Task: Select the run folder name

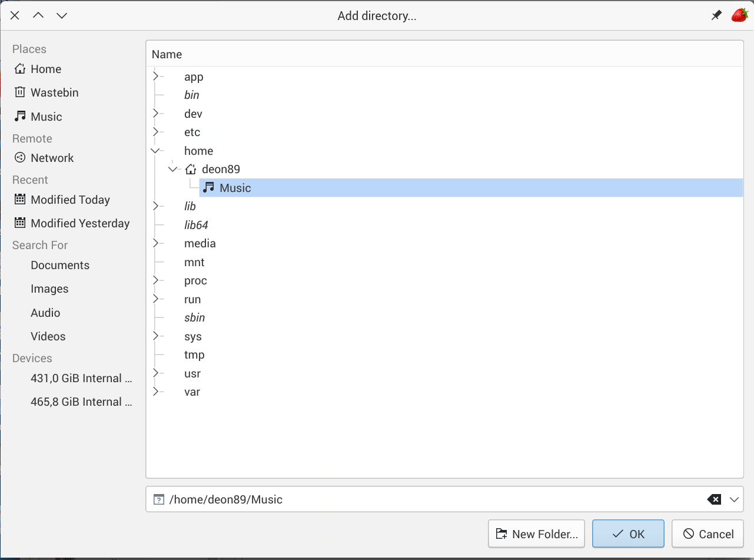Action: [x=192, y=299]
